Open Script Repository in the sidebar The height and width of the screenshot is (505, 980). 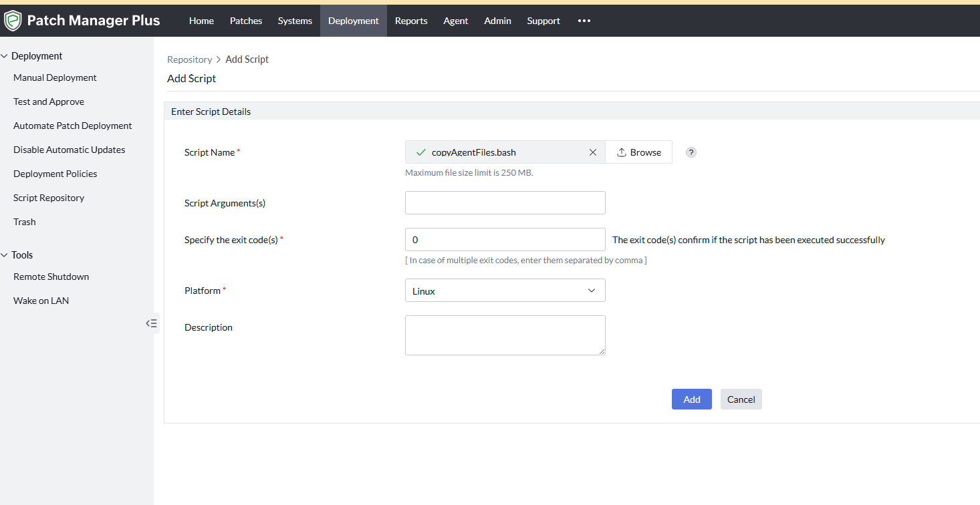tap(49, 198)
